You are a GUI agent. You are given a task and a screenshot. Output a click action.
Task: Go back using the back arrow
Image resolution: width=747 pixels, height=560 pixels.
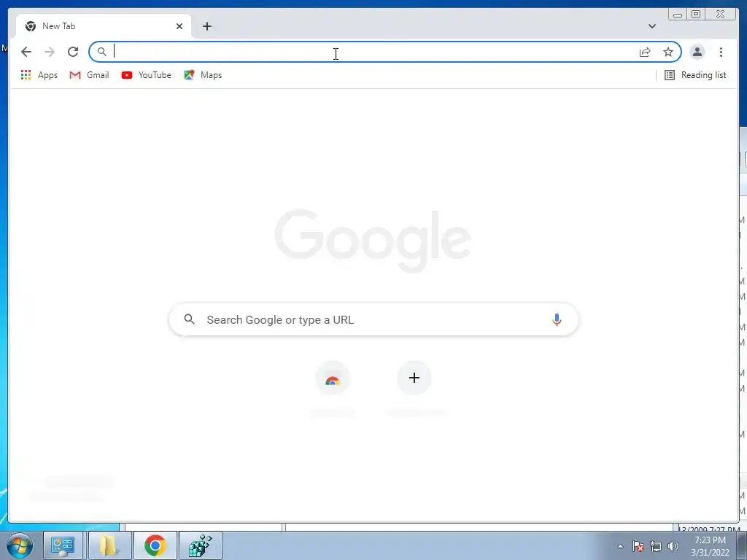coord(26,52)
